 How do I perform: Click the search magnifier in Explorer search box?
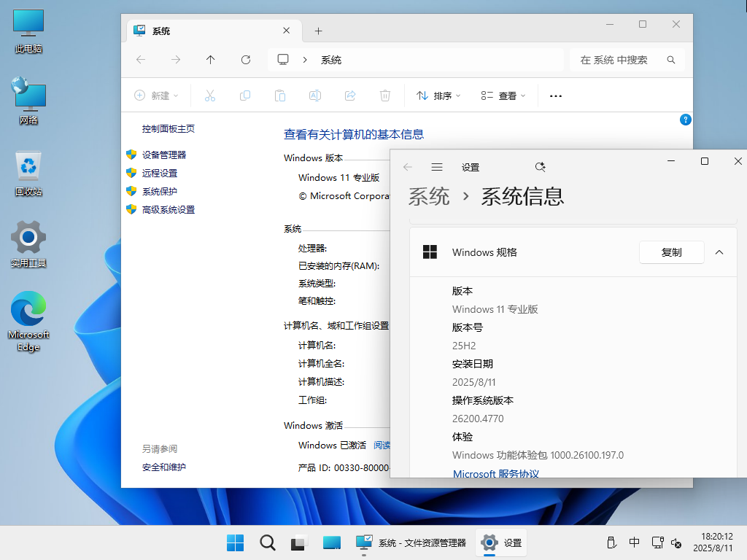pos(671,60)
